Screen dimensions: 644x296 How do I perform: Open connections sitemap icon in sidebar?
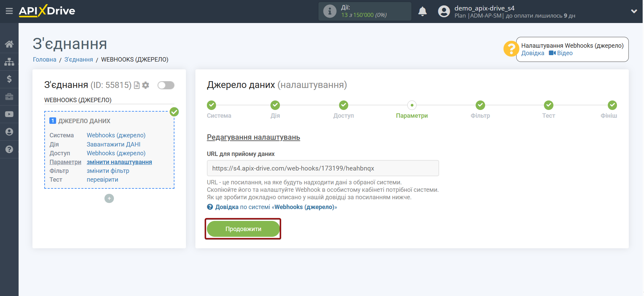(x=9, y=62)
